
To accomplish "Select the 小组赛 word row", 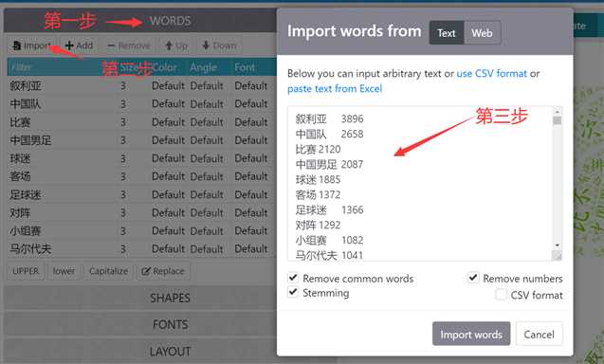I will coord(142,230).
